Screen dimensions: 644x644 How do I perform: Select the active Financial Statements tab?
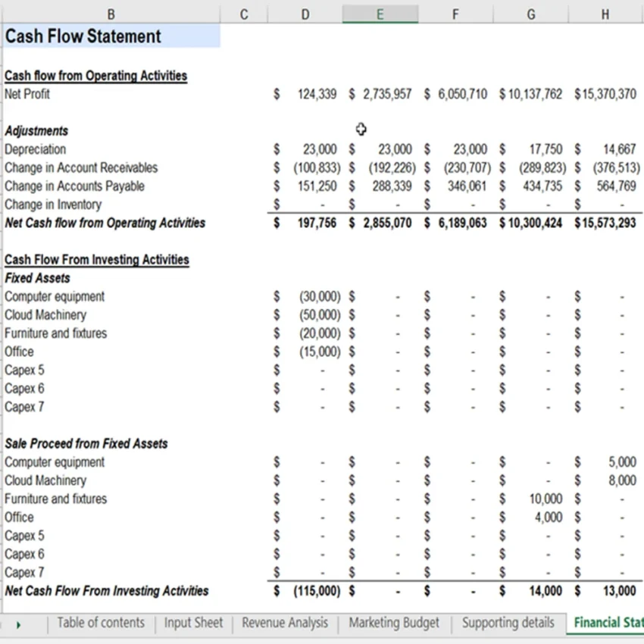pos(606,623)
